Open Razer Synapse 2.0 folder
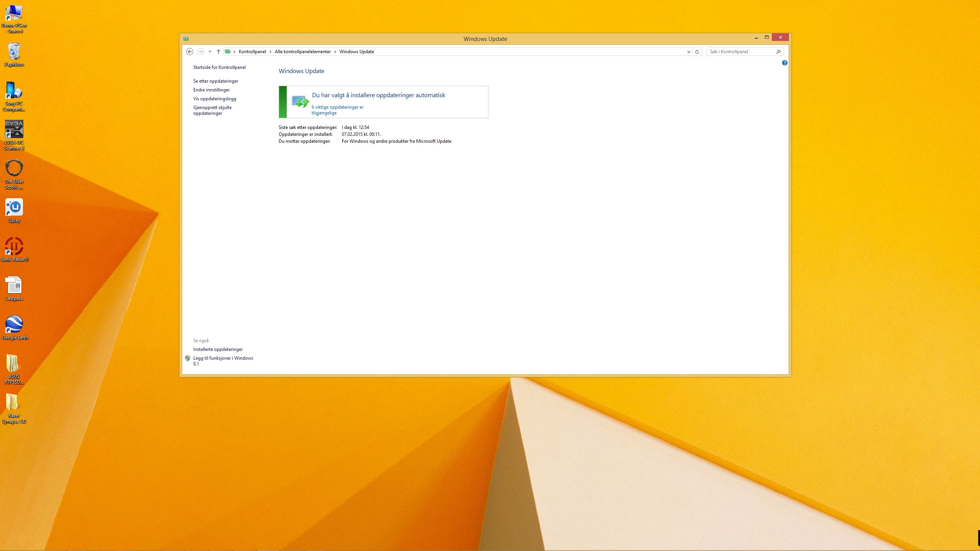This screenshot has height=551, width=980. tap(14, 409)
